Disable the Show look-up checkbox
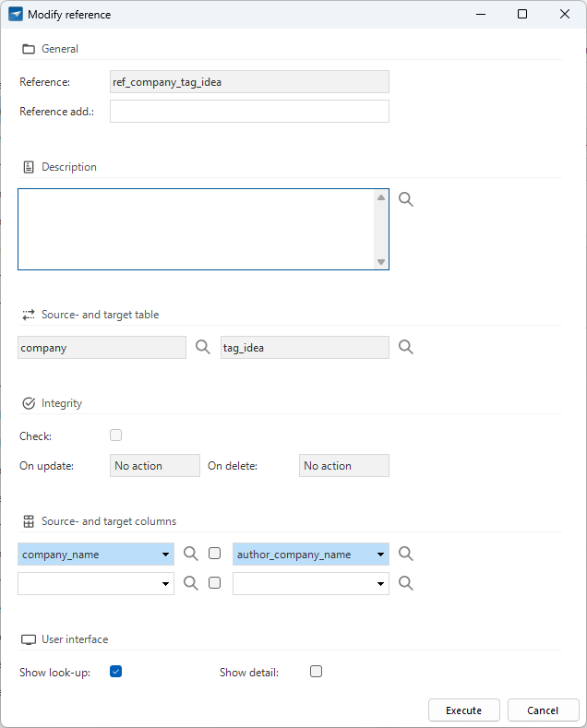The width and height of the screenshot is (587, 728). (x=115, y=672)
